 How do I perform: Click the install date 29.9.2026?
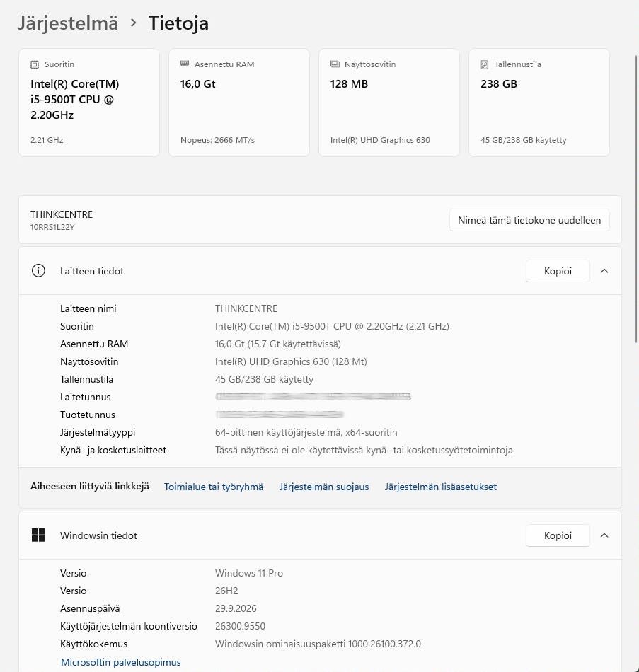click(x=236, y=608)
